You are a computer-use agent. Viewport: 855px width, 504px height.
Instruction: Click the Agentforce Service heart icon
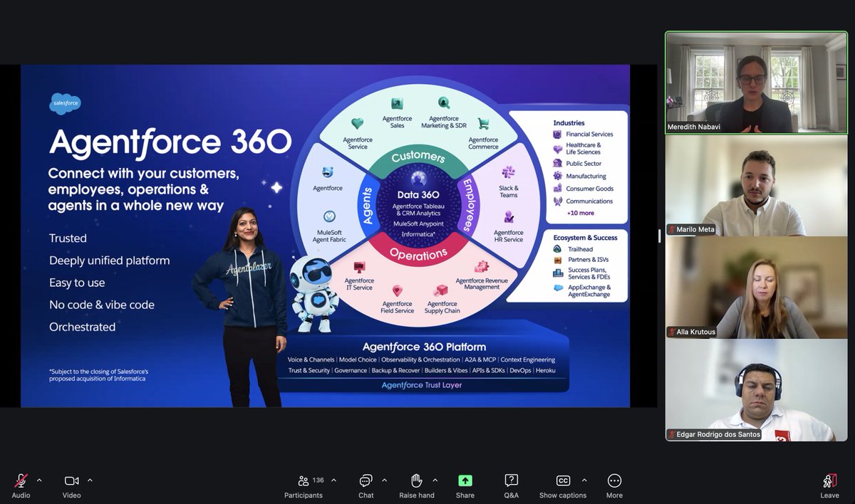tap(358, 124)
